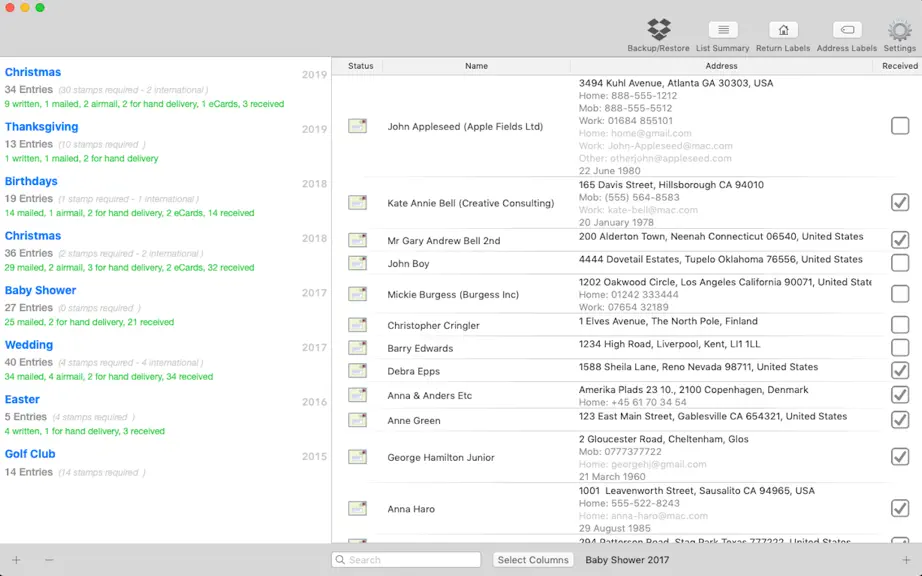
Task: Click the envelope status icon for Anna Haro
Action: pyautogui.click(x=358, y=508)
